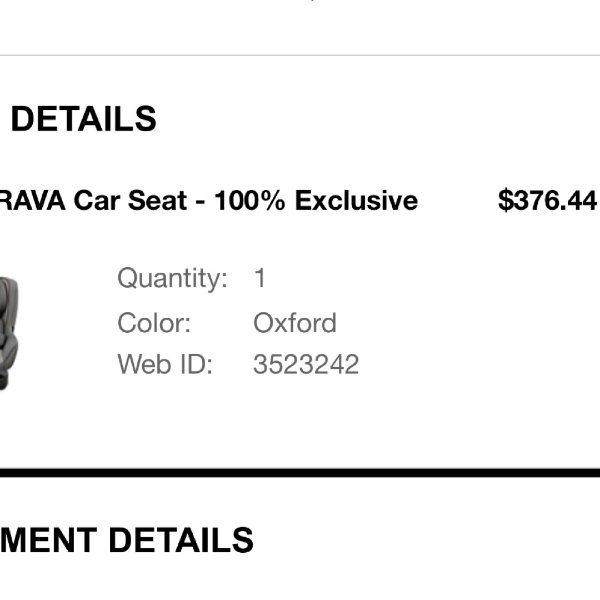Click the word "Seat" in product title
This screenshot has width=600, height=600.
click(x=157, y=200)
